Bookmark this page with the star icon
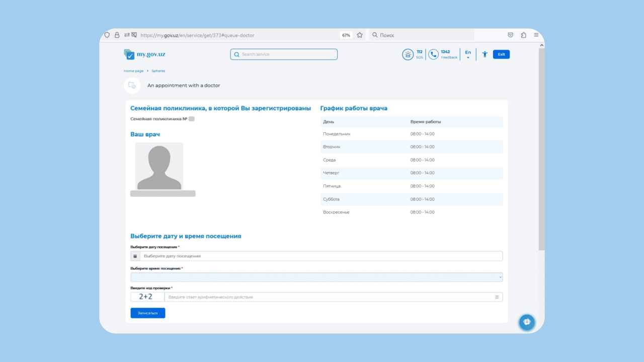 click(x=360, y=35)
